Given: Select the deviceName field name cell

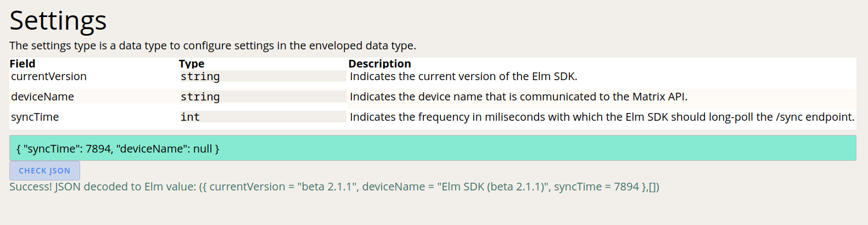Looking at the screenshot, I should click(42, 97).
